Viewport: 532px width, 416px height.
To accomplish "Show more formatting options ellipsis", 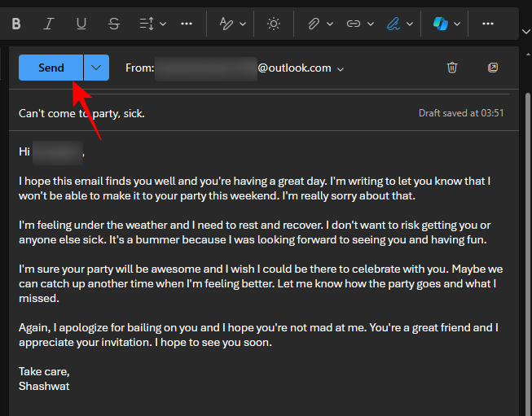I will [187, 24].
